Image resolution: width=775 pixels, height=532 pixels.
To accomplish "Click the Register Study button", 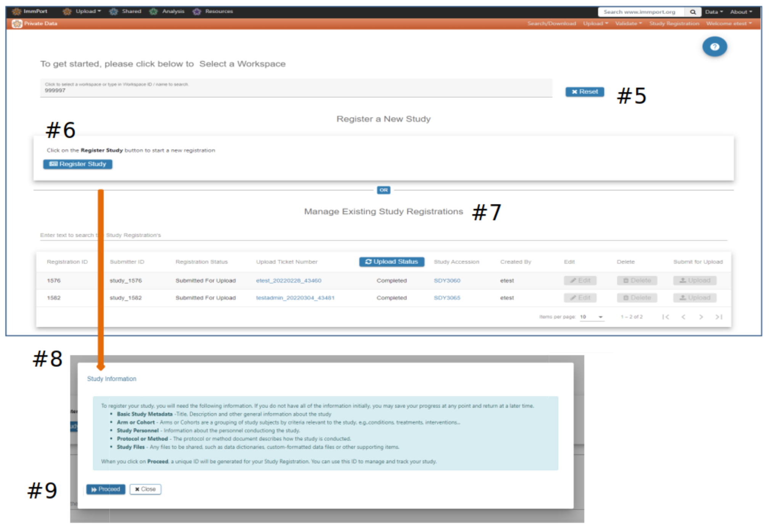I will pyautogui.click(x=78, y=164).
